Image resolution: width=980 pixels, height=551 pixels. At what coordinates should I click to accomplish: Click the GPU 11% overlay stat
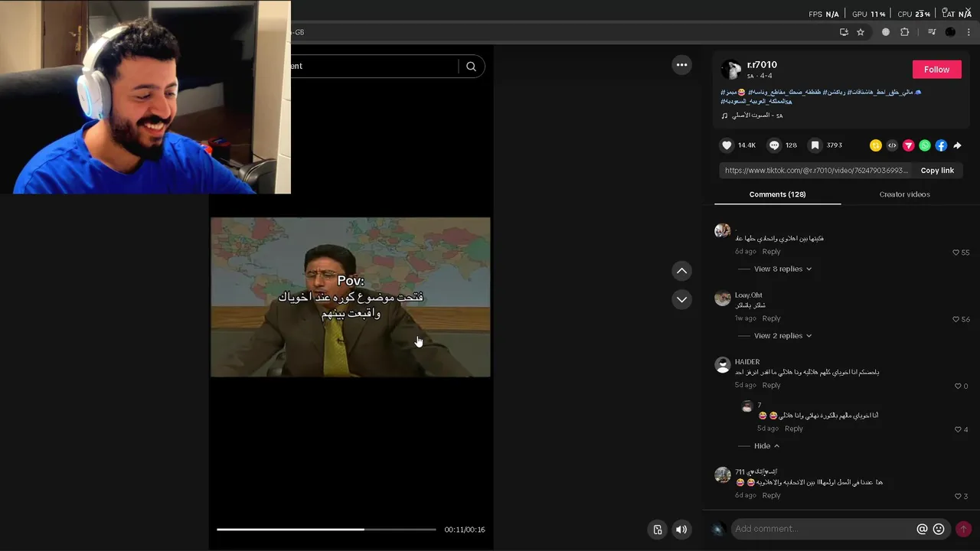(868, 14)
